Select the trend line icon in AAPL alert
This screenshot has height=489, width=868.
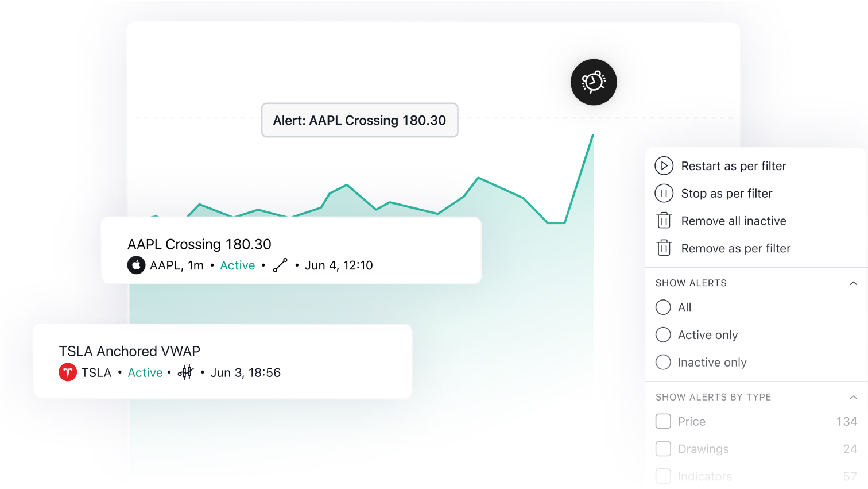280,265
